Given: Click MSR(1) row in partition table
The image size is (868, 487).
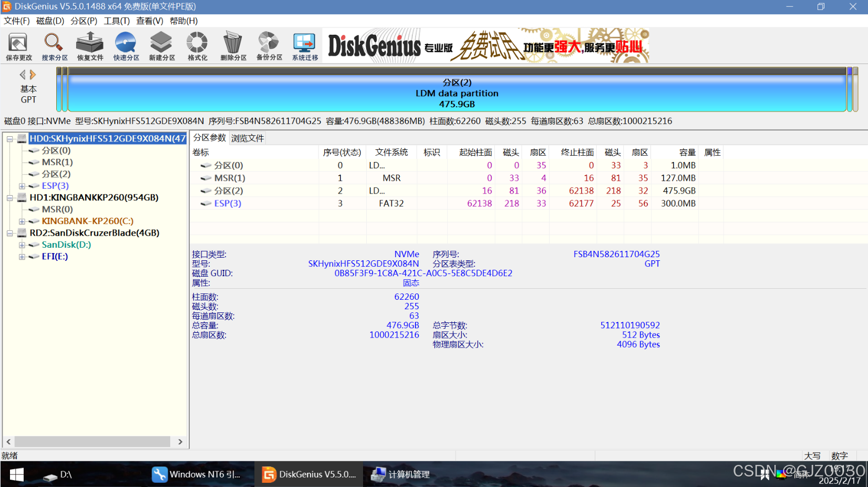Looking at the screenshot, I should coord(457,178).
